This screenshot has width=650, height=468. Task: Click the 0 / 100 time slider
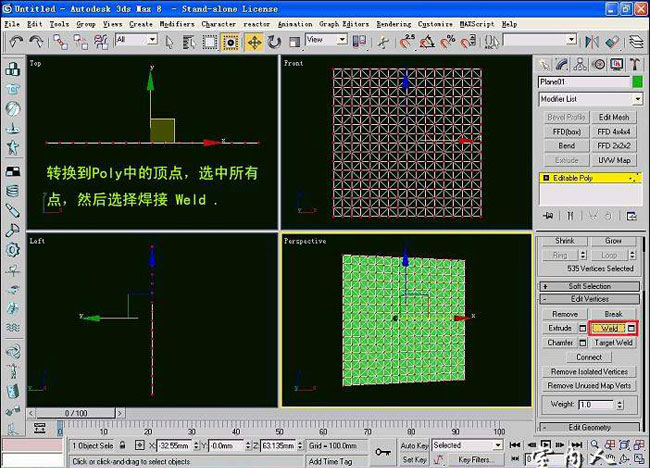click(75, 413)
